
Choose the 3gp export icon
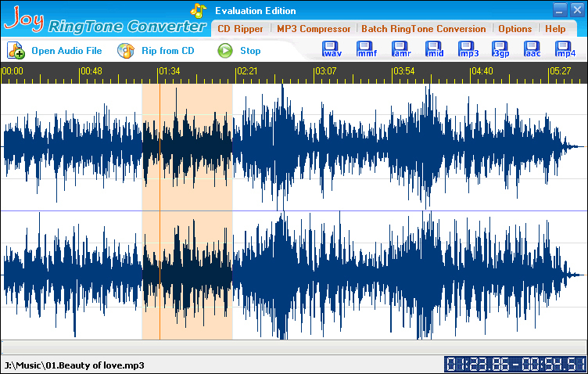[x=500, y=49]
